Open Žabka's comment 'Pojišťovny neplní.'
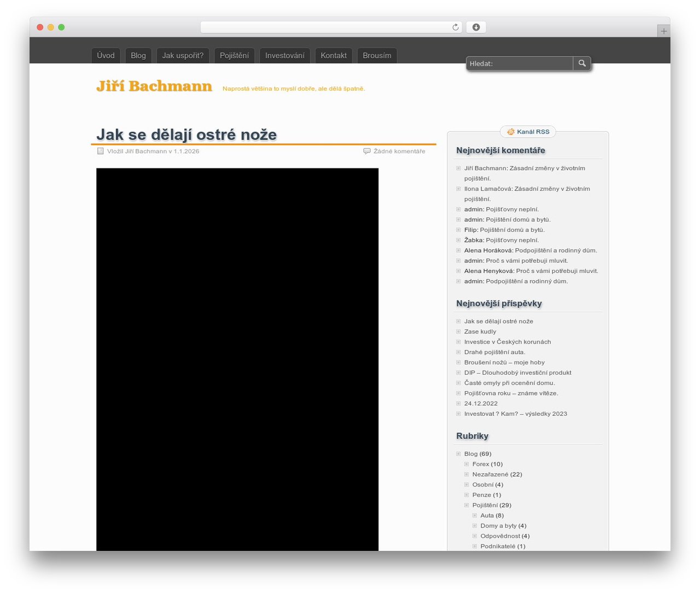This screenshot has width=700, height=593. (512, 240)
